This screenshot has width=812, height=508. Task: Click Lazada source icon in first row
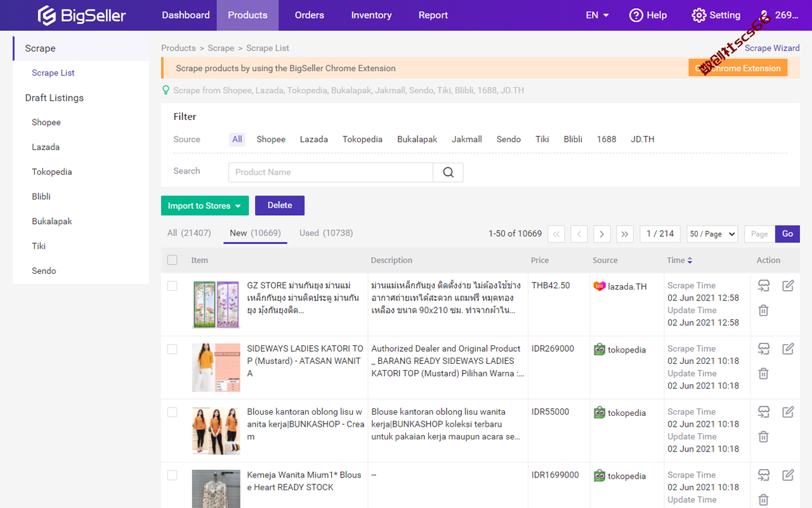point(599,286)
